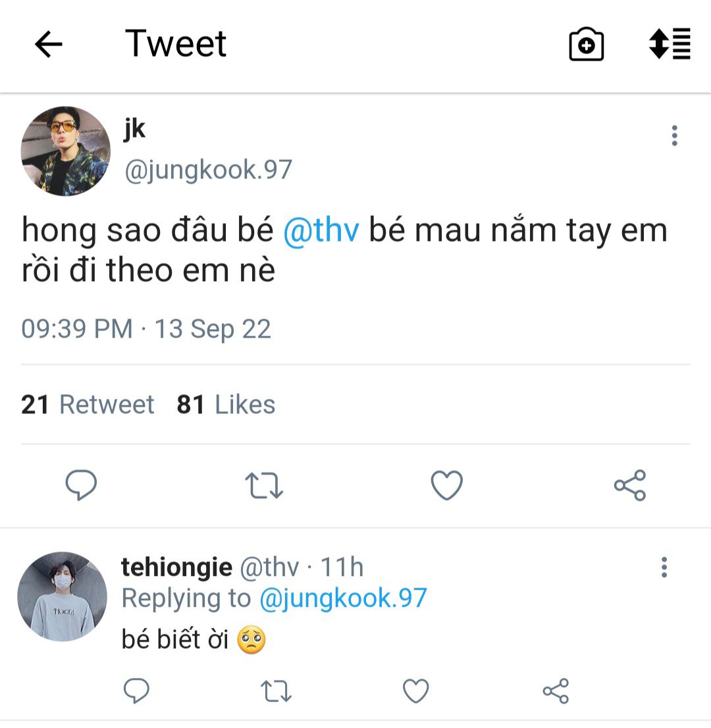Viewport: 711px width, 728px height.
Task: Open the camera add-photo icon
Action: click(586, 45)
